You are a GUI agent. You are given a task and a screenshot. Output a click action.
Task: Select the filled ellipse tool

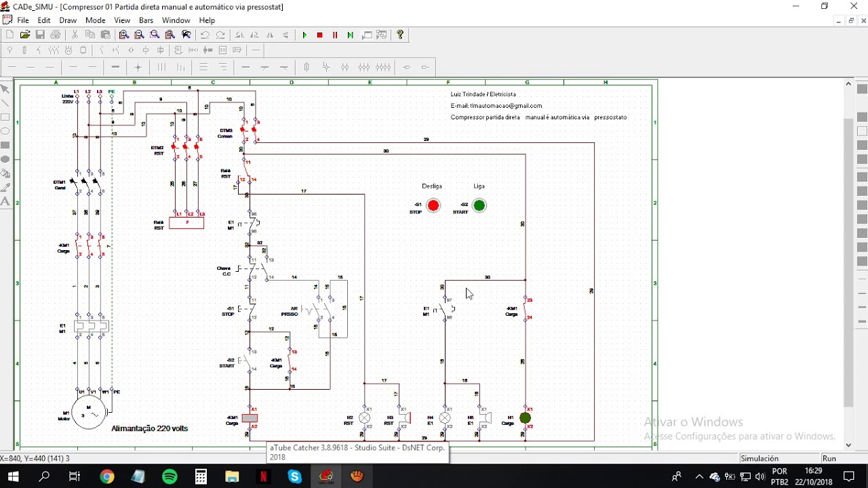click(x=5, y=159)
